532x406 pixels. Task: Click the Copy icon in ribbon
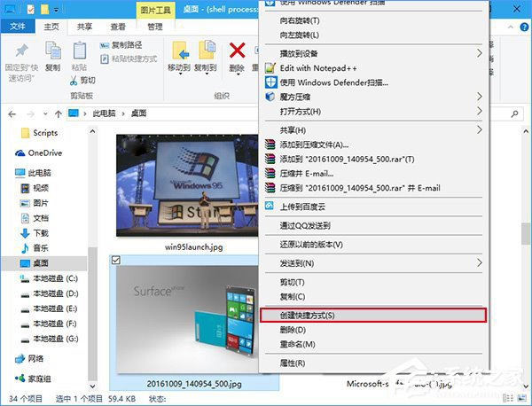click(x=53, y=51)
